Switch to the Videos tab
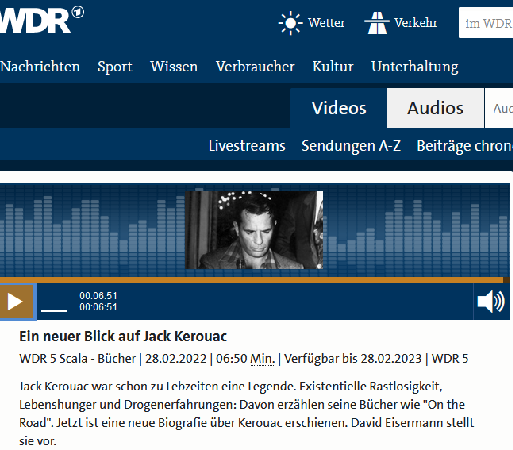Image resolution: width=513 pixels, height=450 pixels. pos(339,108)
